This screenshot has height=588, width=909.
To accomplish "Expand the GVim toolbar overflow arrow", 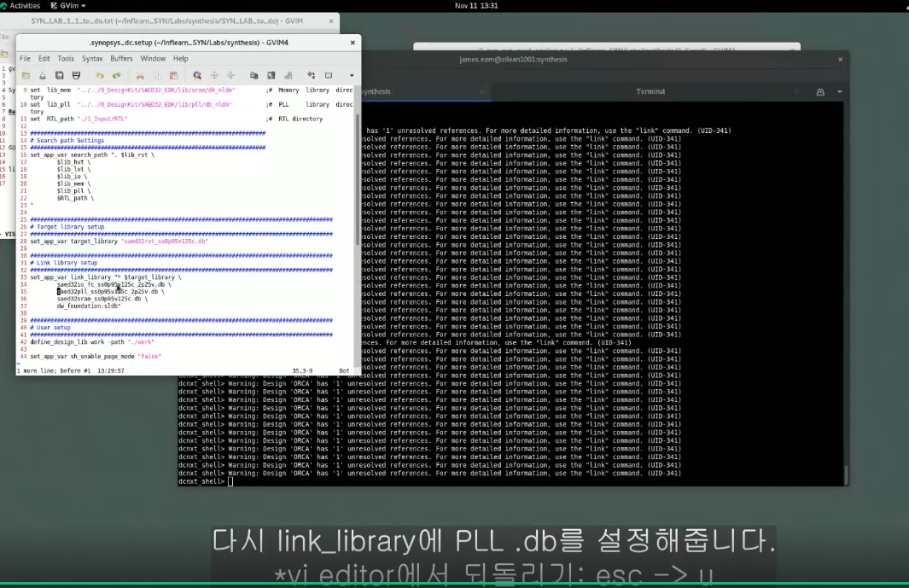I will click(352, 75).
